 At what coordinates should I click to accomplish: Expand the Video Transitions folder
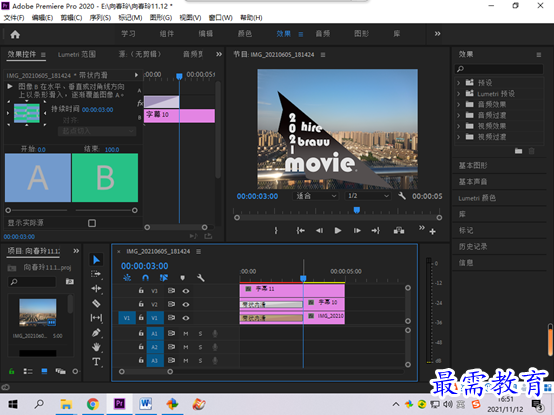click(x=459, y=137)
